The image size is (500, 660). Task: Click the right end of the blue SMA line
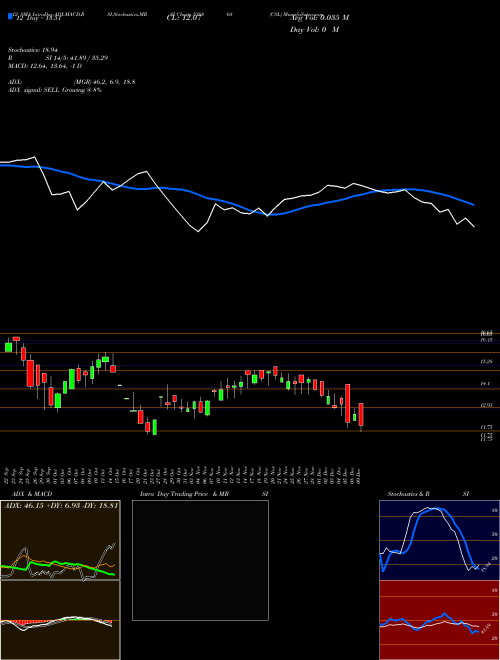coord(473,205)
